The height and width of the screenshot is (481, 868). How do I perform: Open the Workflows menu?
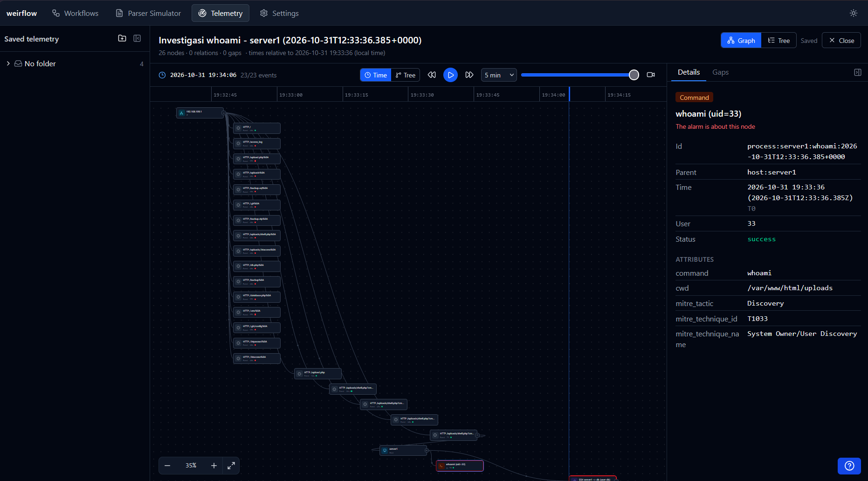click(75, 13)
